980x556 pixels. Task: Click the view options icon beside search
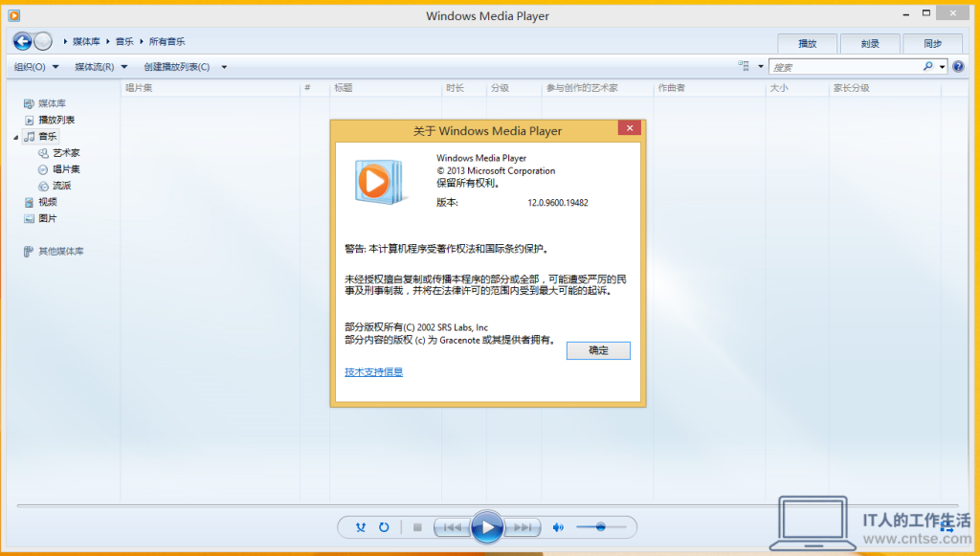(743, 66)
